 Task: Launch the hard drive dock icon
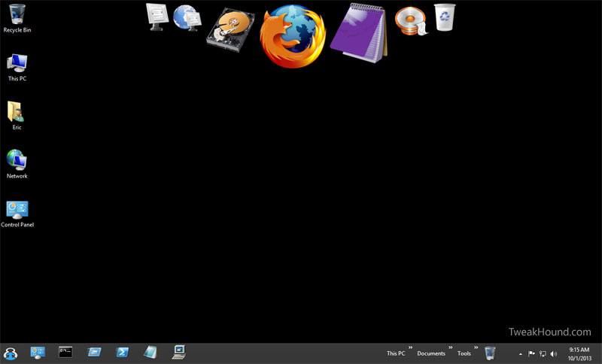click(x=230, y=30)
